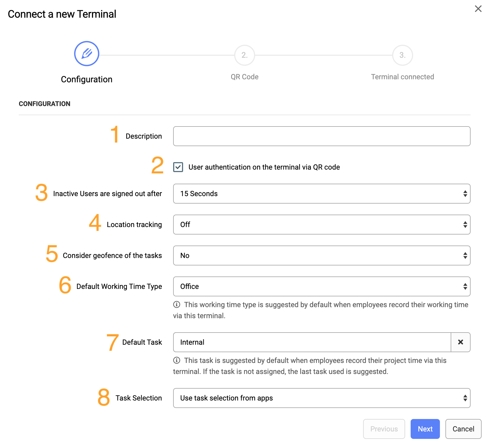Click the step 3 Terminal connected circle

[402, 55]
